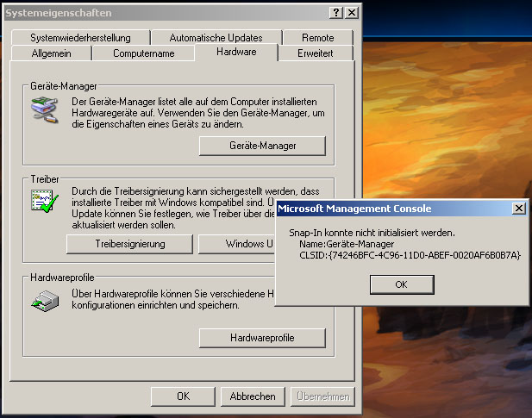Open the Hardwareprofile button
532x418 pixels.
click(x=263, y=338)
